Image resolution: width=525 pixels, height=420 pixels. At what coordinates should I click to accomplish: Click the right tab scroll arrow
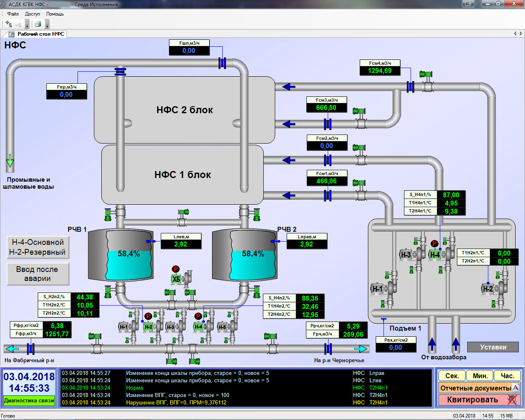point(521,34)
